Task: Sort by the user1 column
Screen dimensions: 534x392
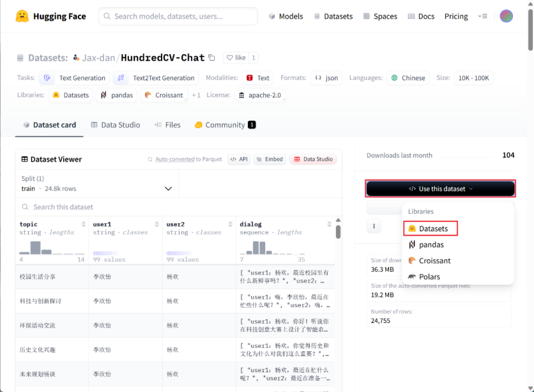Action: point(156,224)
